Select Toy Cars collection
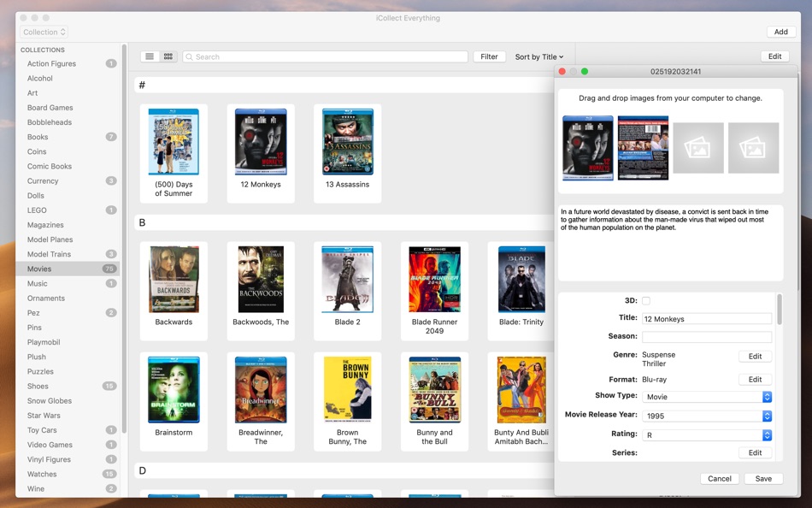 68,430
